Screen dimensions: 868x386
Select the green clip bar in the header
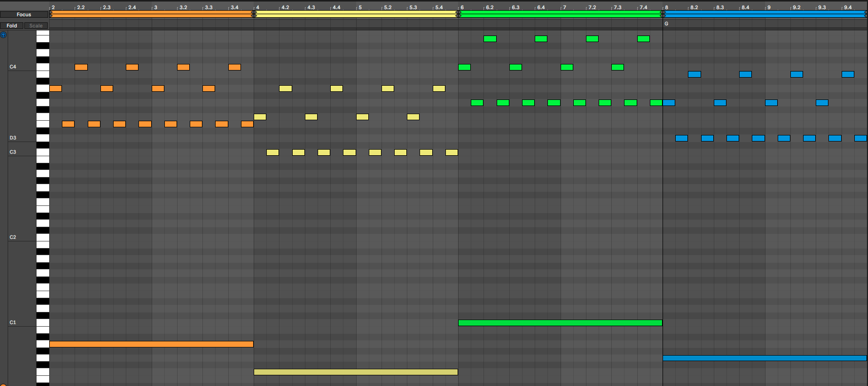click(560, 15)
